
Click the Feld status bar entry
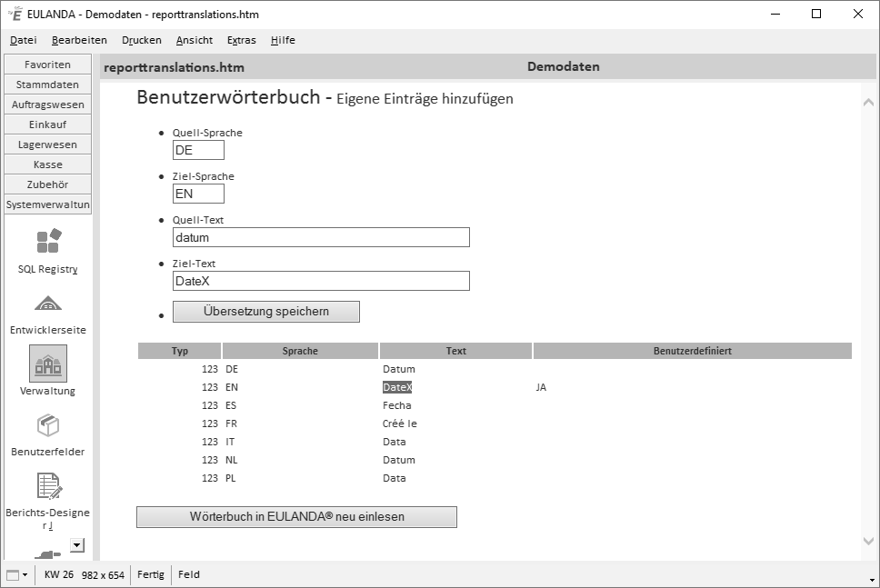tap(188, 574)
